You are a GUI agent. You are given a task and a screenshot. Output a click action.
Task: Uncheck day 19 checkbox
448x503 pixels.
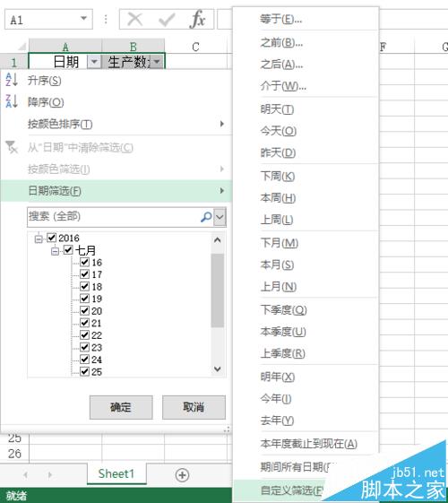84,299
